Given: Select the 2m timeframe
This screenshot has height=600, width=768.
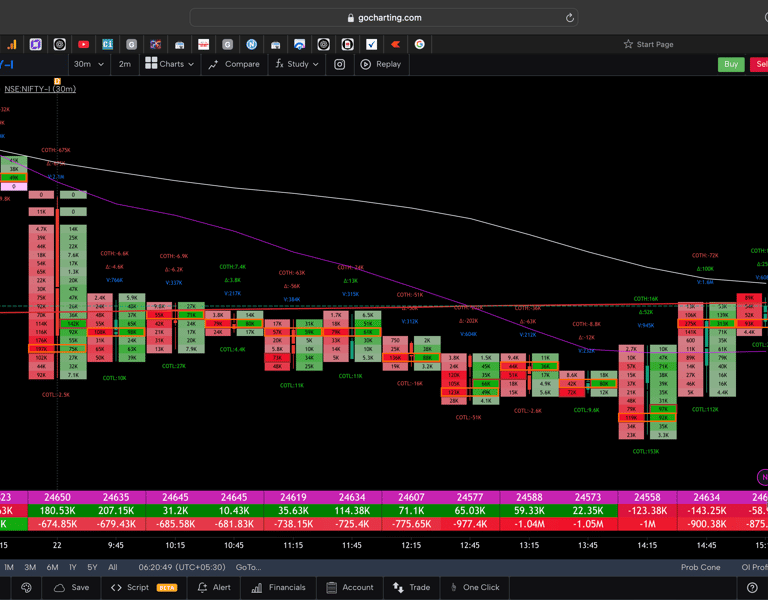Looking at the screenshot, I should [125, 64].
